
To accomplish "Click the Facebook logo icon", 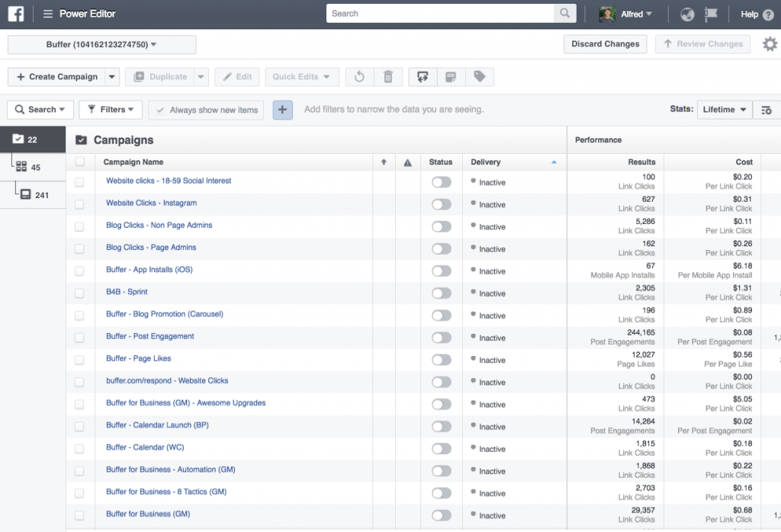I will (x=16, y=14).
